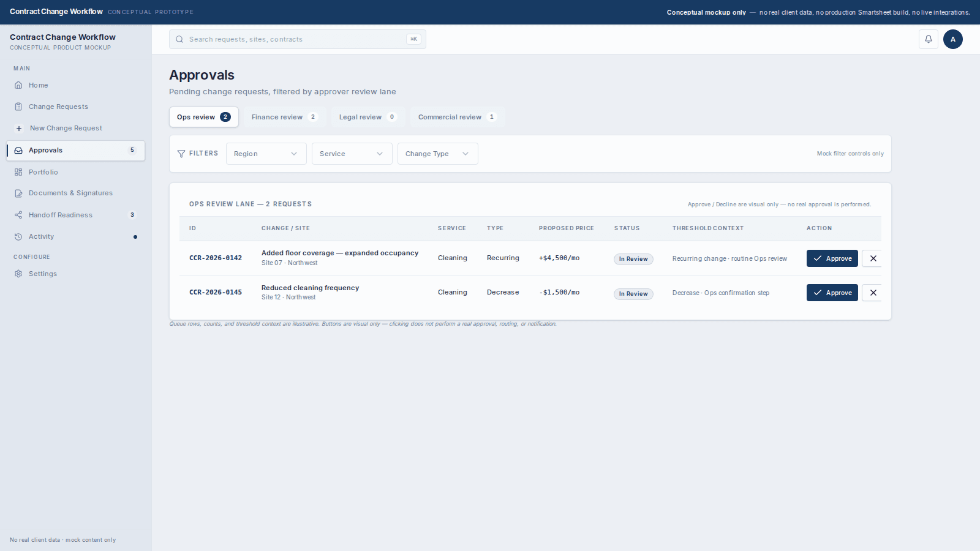Open Settings page
980x551 pixels.
click(76, 274)
